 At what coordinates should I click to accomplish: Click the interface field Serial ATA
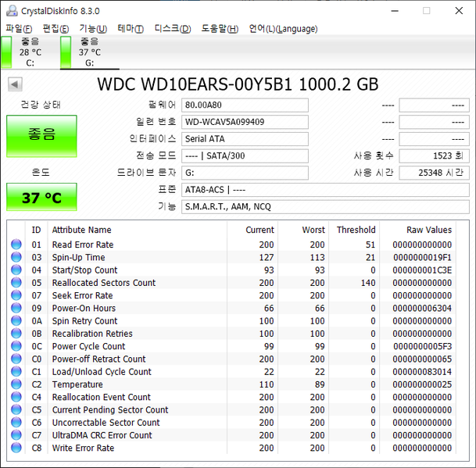[x=245, y=139]
